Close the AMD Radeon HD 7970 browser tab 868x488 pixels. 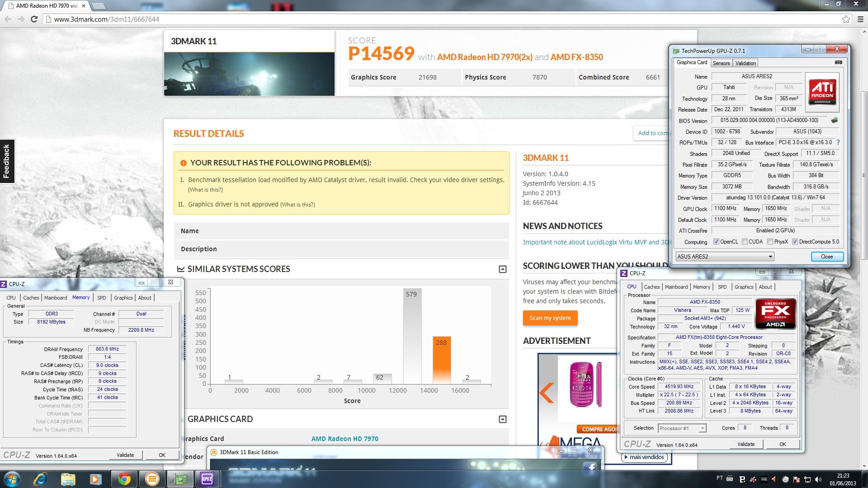point(83,6)
